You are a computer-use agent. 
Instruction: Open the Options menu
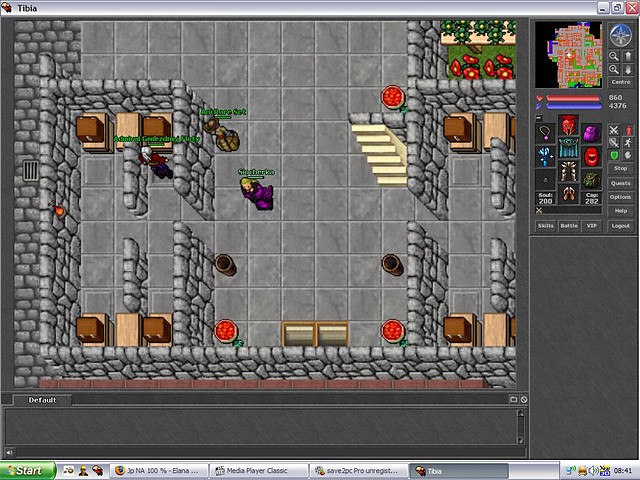[620, 197]
